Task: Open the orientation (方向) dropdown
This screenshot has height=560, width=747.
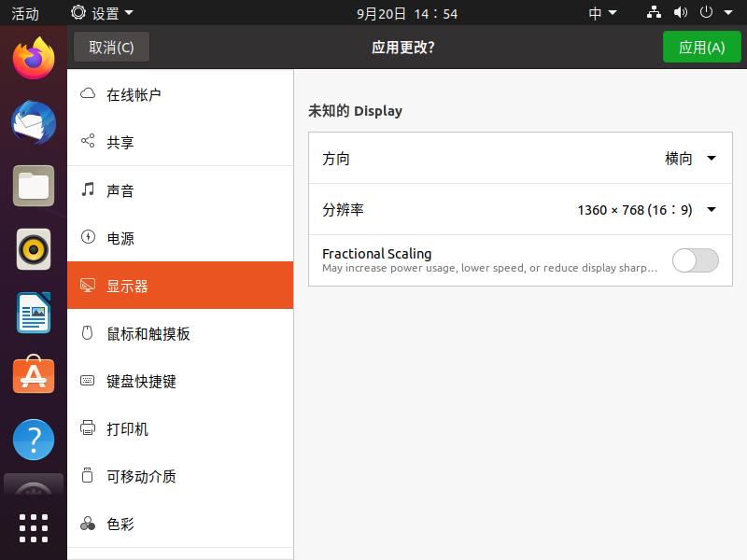Action: point(691,159)
